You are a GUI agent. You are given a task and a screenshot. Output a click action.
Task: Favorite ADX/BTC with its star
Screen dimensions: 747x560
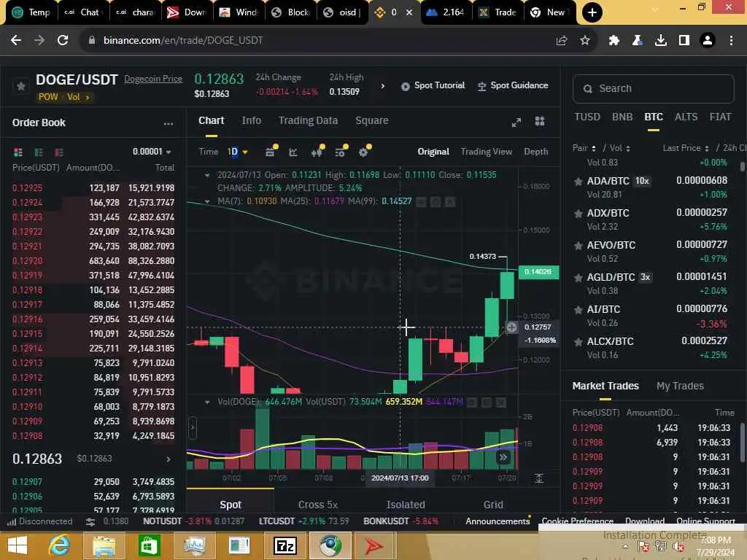point(578,214)
